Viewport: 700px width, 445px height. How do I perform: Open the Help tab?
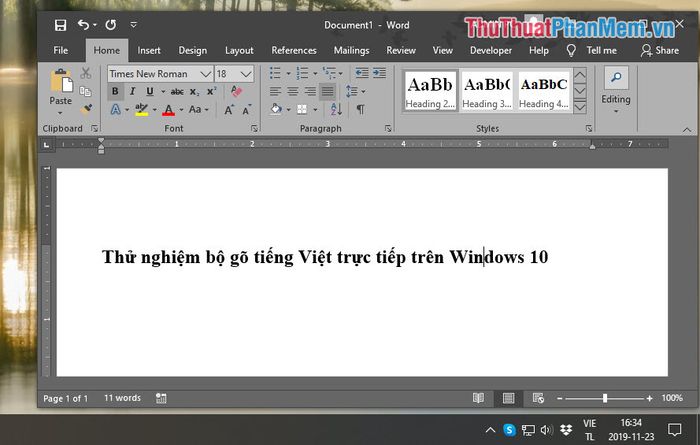point(538,50)
